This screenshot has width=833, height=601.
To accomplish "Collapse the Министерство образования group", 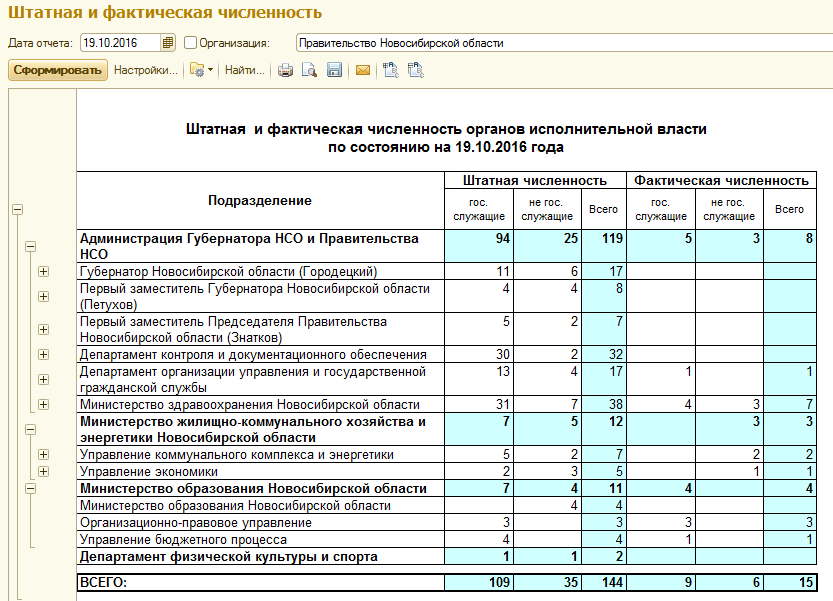I will pos(31,488).
